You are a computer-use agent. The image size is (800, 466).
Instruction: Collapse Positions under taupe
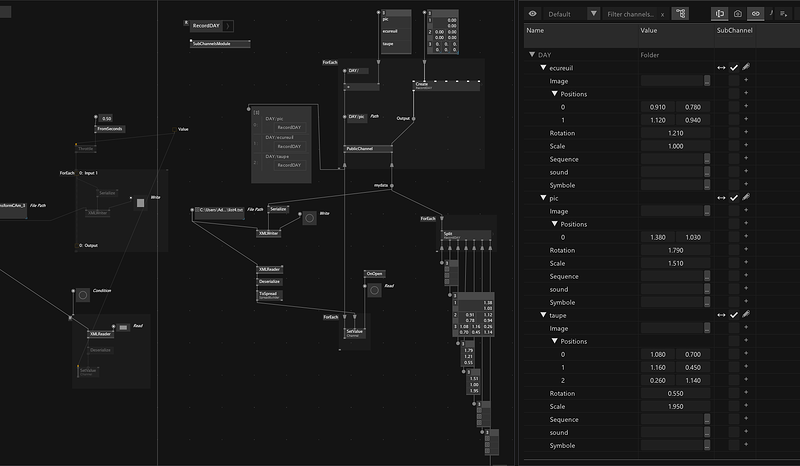(x=554, y=342)
